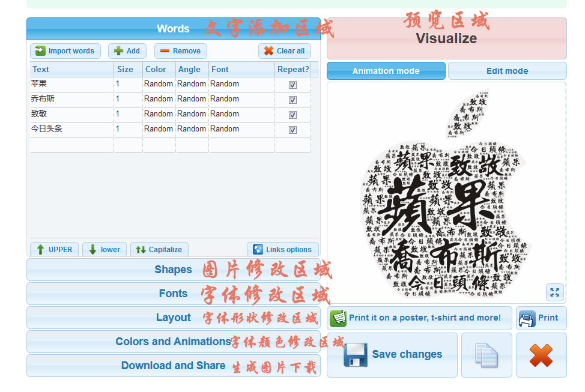The image size is (585, 392).
Task: Click Size cell of 今日头条 row
Action: click(x=129, y=130)
